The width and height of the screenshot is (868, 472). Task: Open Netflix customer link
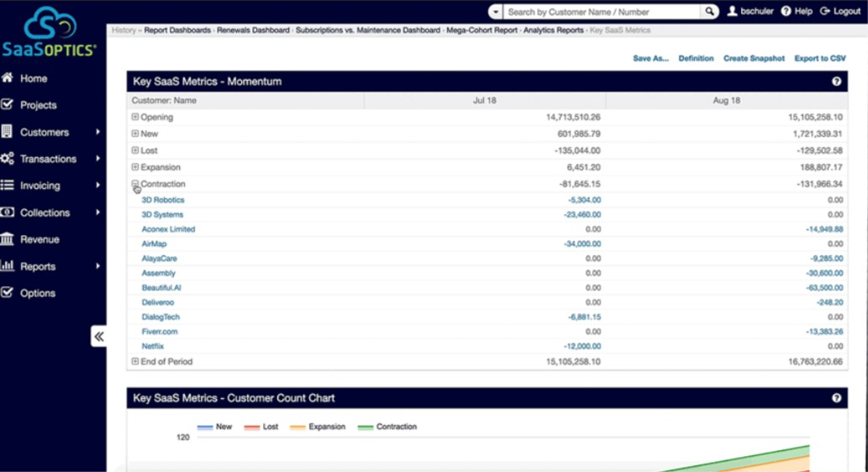152,346
